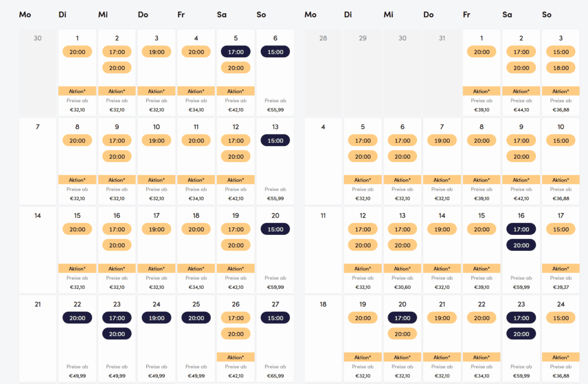Book the 20:00 slot on Wednesday the 23rd

[117, 334]
